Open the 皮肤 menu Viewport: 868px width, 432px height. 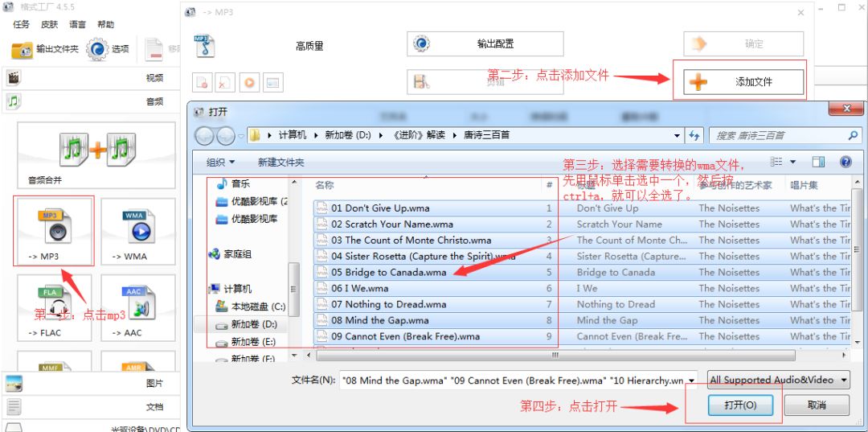[x=49, y=24]
